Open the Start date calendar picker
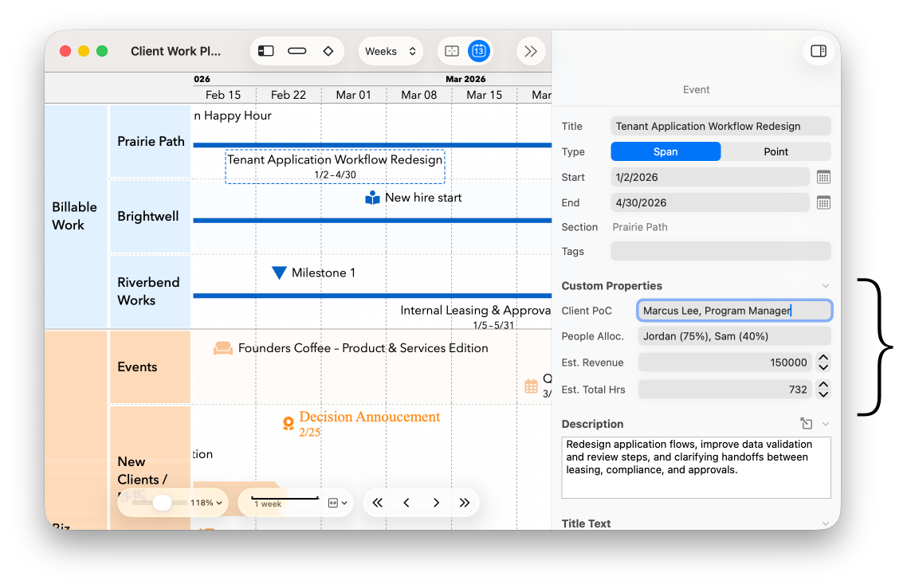This screenshot has width=907, height=588. point(823,177)
